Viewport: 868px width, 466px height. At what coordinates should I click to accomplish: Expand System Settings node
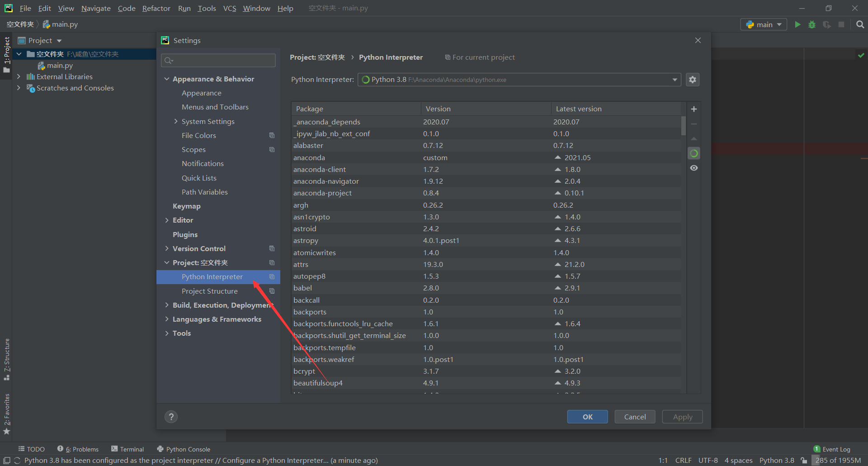tap(176, 121)
